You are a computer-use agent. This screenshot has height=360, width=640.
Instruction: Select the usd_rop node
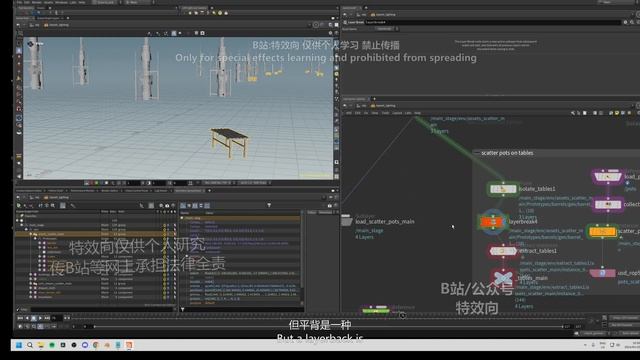[602, 273]
